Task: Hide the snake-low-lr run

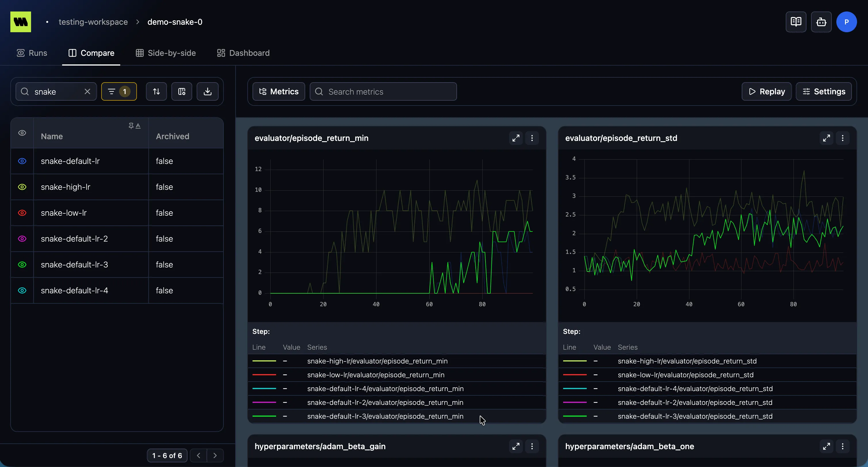Action: (x=22, y=213)
